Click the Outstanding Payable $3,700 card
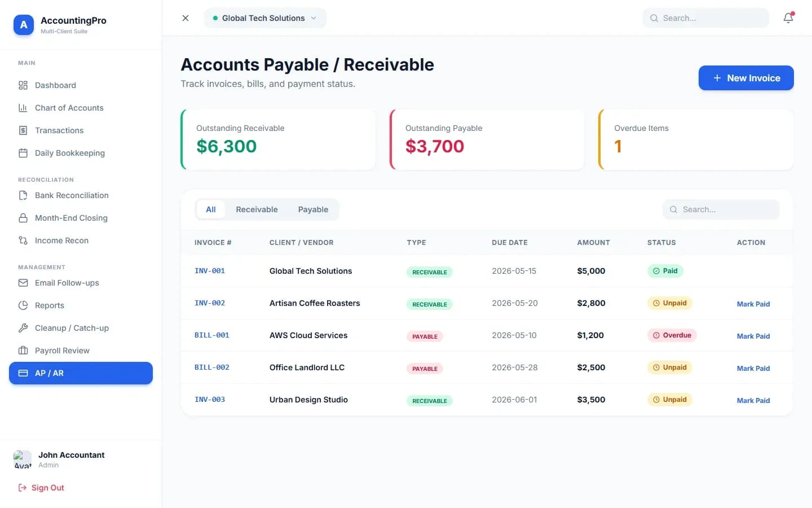Viewport: 812px width, 508px height. pos(487,139)
